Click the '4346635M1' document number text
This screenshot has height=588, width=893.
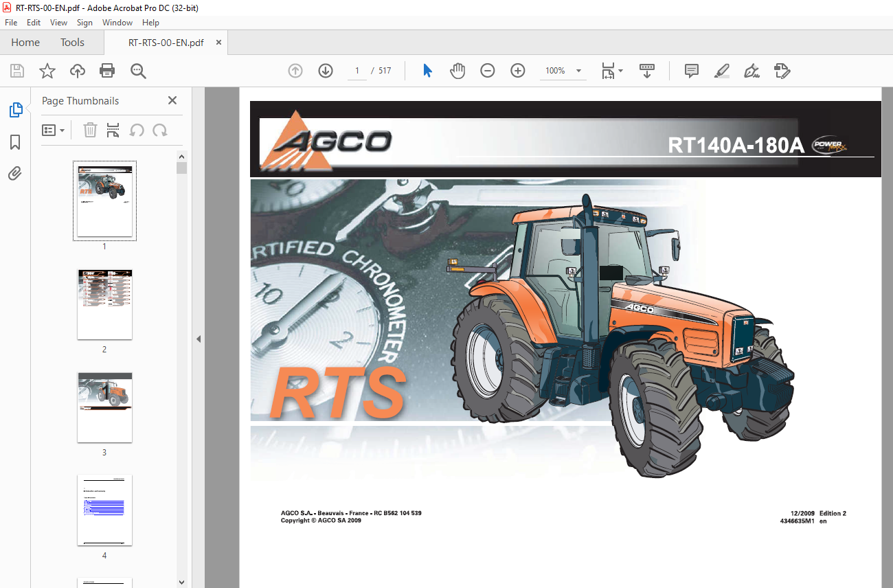point(797,521)
